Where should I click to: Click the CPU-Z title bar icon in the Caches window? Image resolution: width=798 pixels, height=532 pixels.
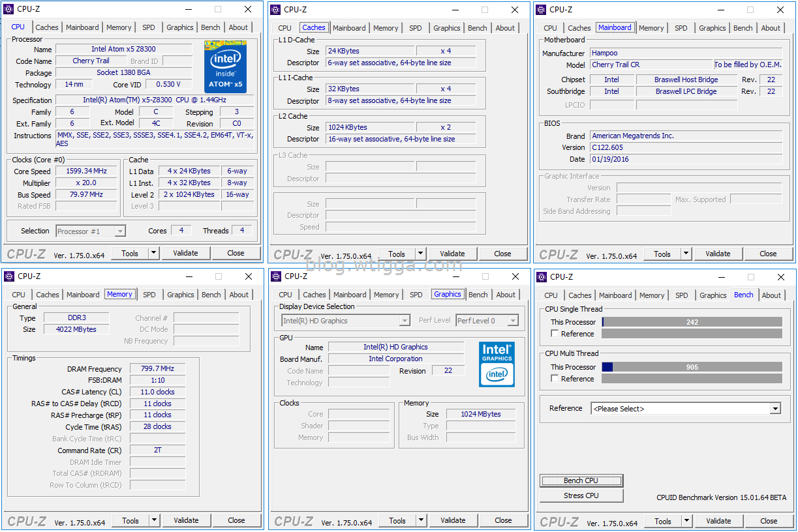click(275, 9)
